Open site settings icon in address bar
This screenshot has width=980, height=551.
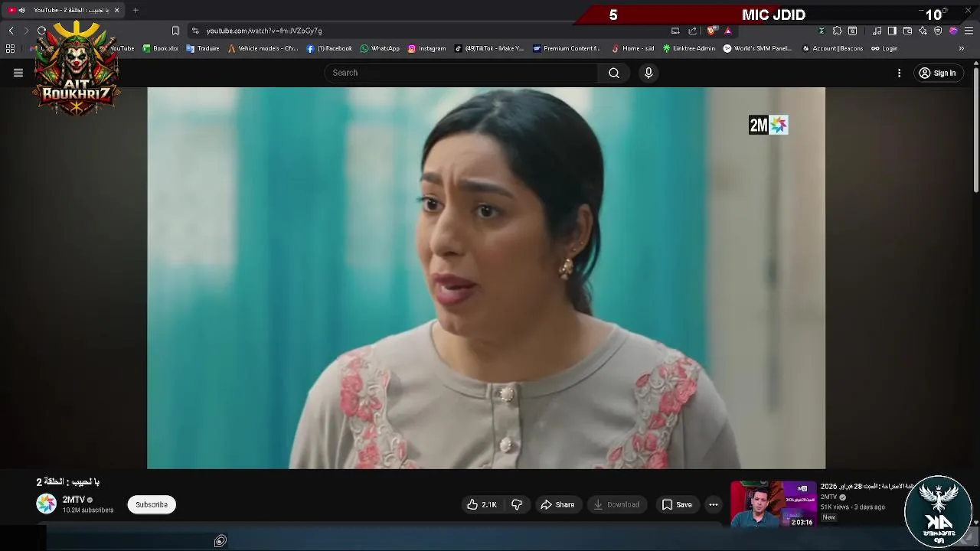coord(195,31)
